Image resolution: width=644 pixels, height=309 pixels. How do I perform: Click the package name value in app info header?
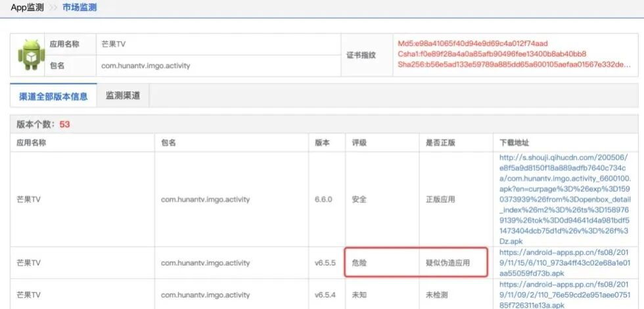146,65
